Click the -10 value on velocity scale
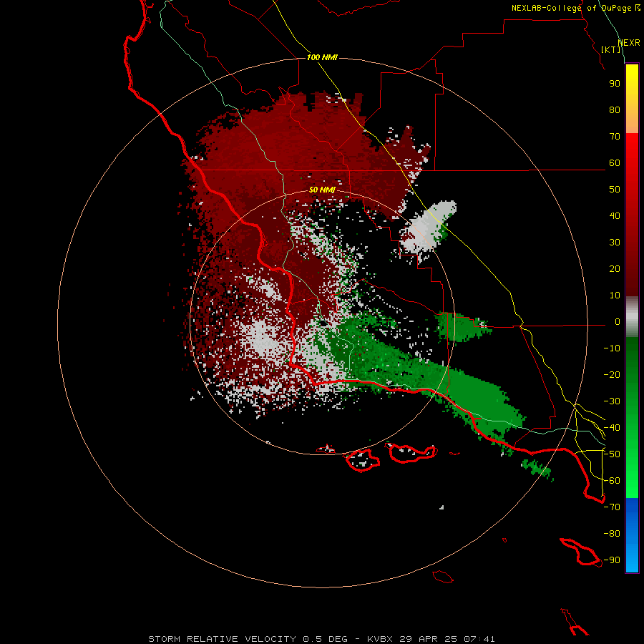Viewport: 644px width, 644px height. point(612,348)
